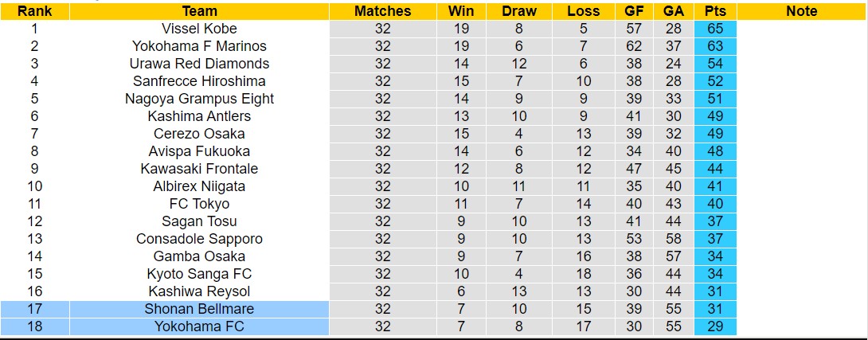Sort standings by Pts header
This screenshot has width=868, height=340.
click(x=714, y=11)
